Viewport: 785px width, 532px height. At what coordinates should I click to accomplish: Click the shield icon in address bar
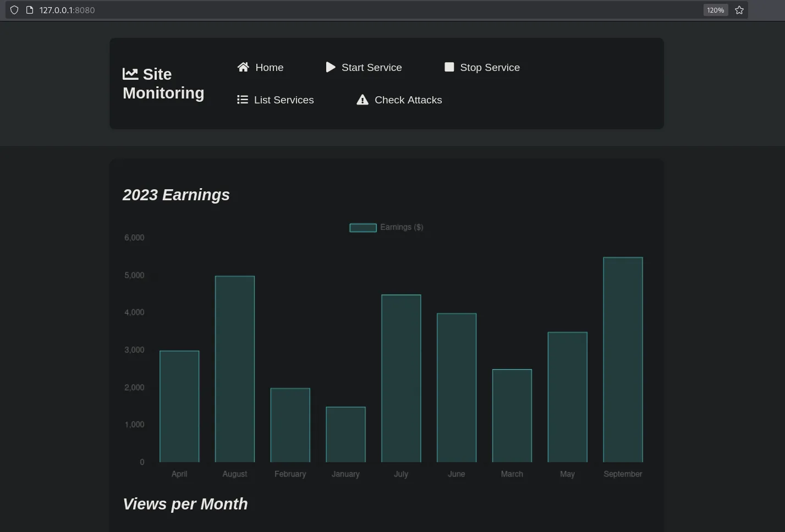(14, 10)
